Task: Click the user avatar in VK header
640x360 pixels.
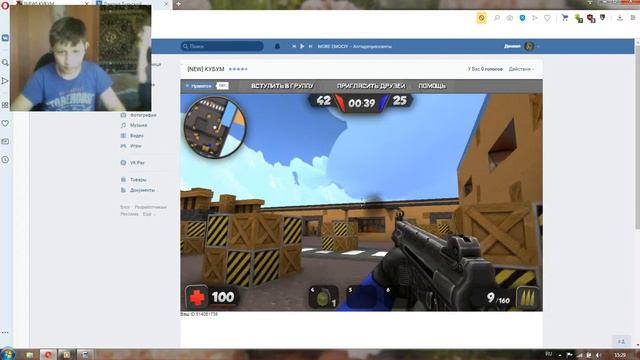Action: tap(529, 47)
